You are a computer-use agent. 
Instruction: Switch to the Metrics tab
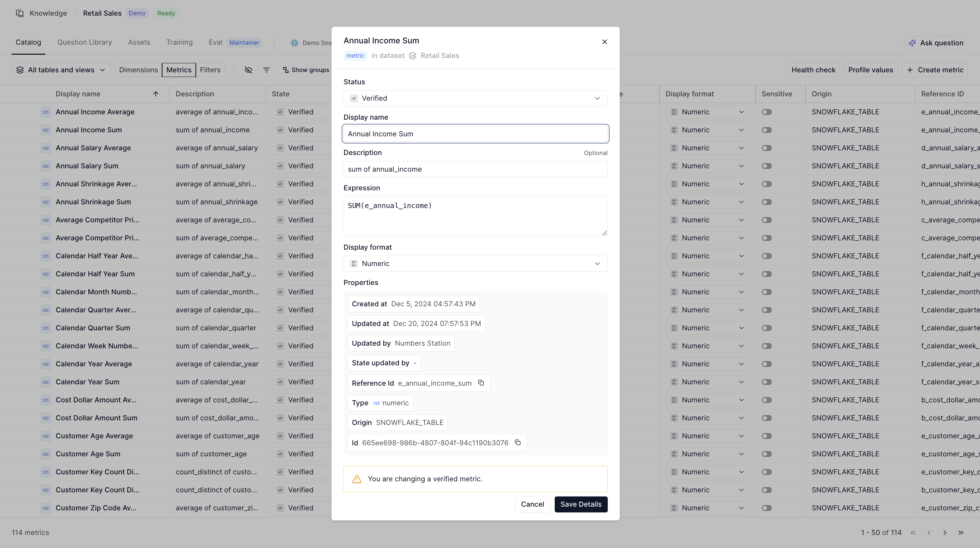pos(178,70)
